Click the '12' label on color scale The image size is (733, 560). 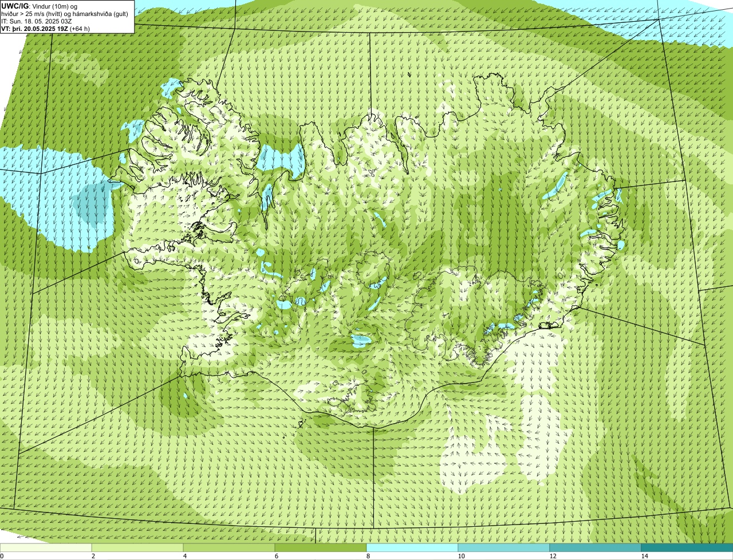point(553,556)
